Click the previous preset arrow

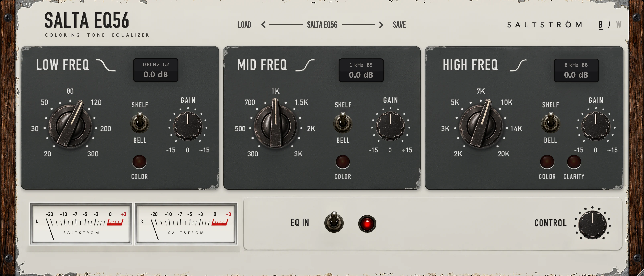(x=263, y=25)
